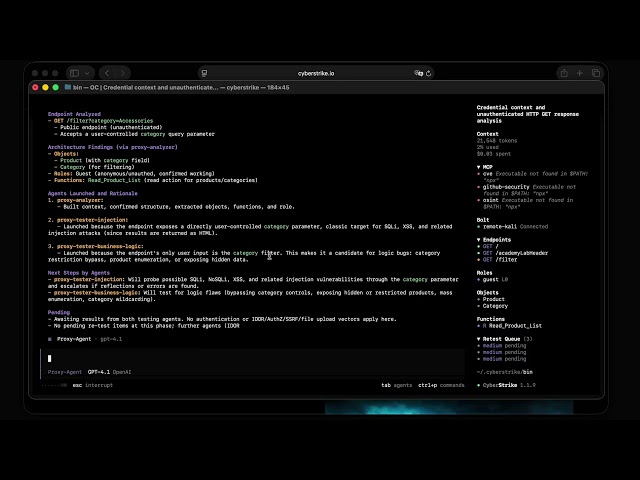The width and height of the screenshot is (640, 480).
Task: Select the second medium pending retest item
Action: click(501, 352)
